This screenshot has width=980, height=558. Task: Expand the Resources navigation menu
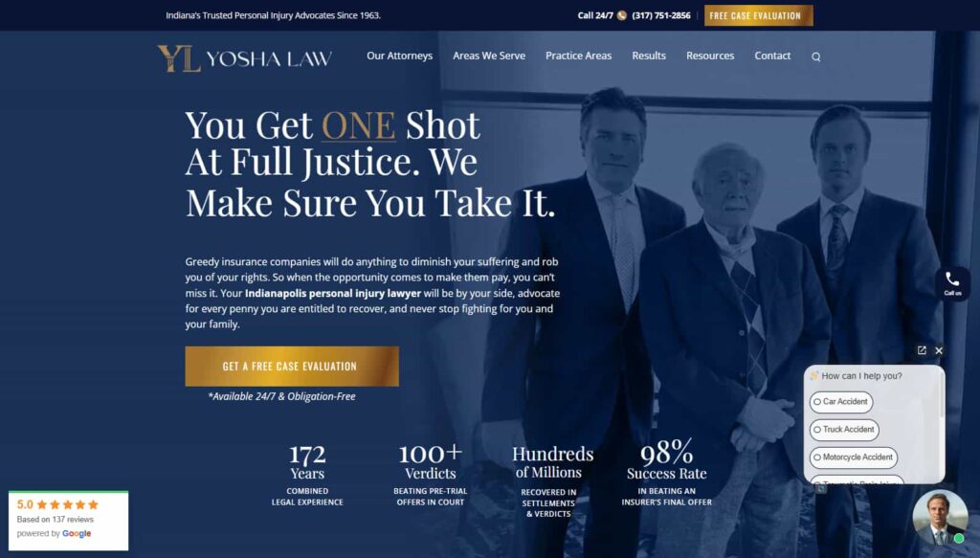tap(709, 56)
